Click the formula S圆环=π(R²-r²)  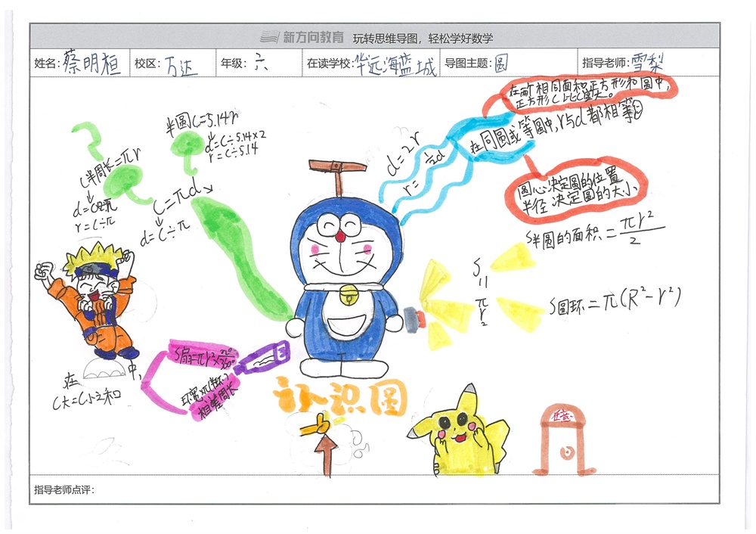pyautogui.click(x=615, y=302)
